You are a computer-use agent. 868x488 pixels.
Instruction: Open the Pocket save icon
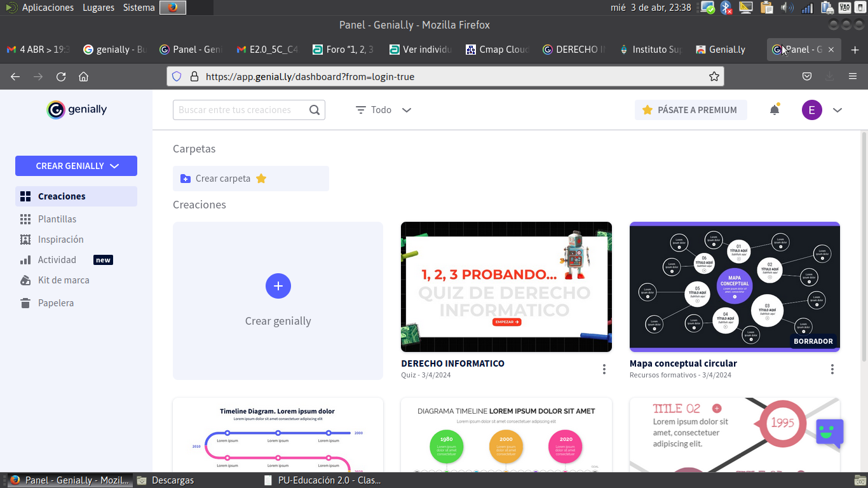[x=807, y=76]
